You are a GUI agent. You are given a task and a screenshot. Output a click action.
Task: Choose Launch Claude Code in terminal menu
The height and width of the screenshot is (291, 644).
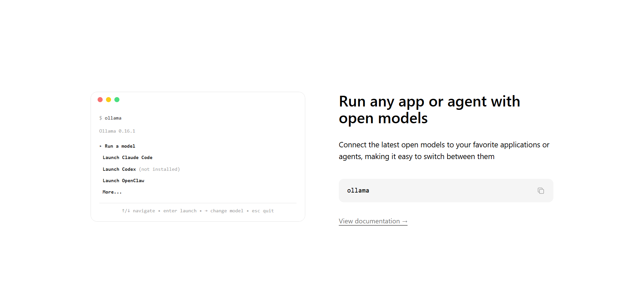[127, 158]
